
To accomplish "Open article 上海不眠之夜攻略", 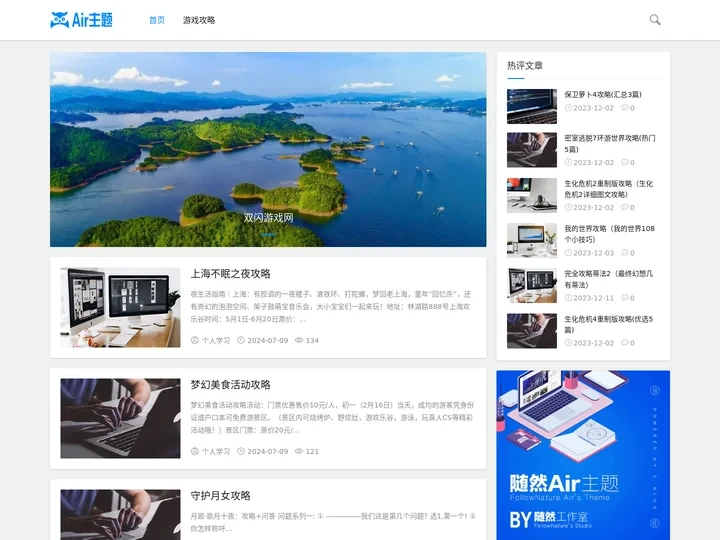I will (x=231, y=274).
